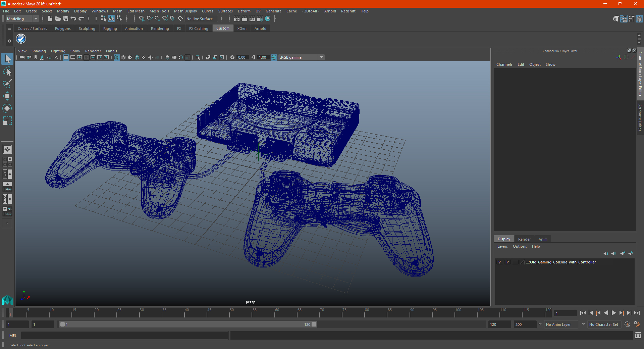Toggle viewport color management ON button
This screenshot has height=349, width=644.
(274, 57)
